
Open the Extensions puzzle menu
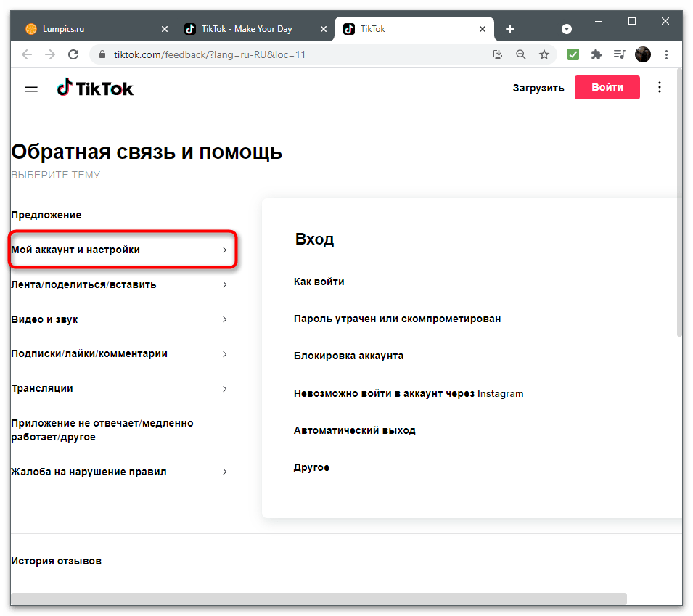point(596,54)
